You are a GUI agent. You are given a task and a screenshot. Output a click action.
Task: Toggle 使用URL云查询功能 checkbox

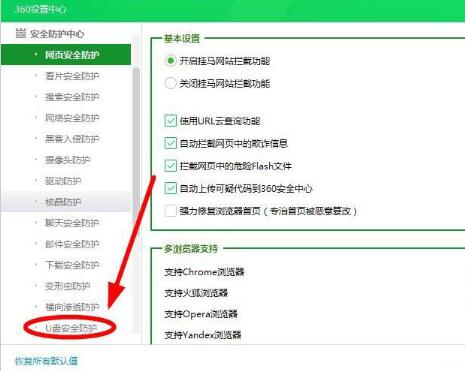coord(170,121)
